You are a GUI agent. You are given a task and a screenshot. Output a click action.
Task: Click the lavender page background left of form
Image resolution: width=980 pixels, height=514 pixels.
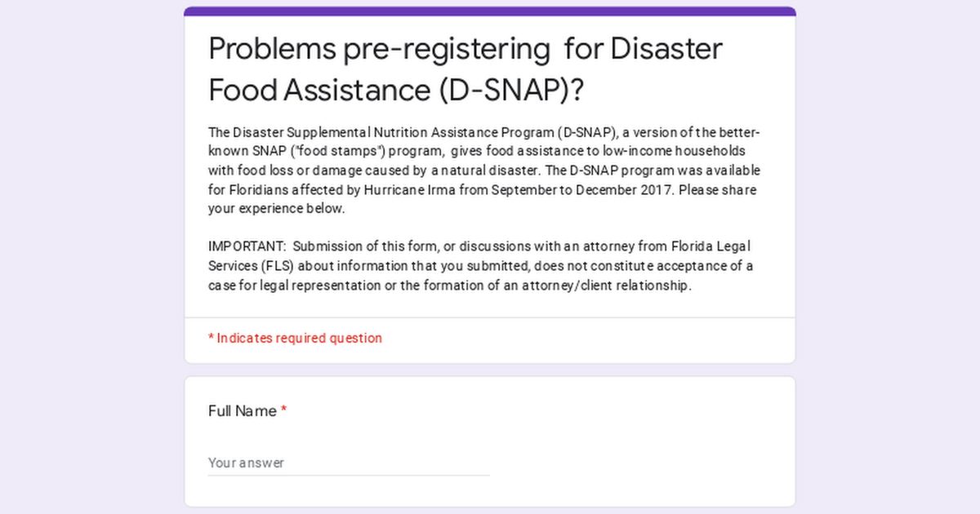[x=91, y=257]
